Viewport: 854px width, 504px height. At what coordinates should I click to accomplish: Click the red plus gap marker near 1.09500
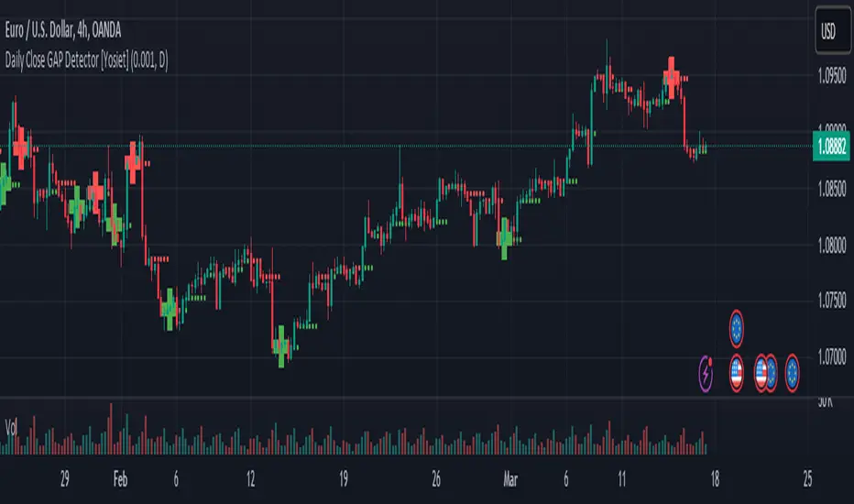click(x=673, y=71)
